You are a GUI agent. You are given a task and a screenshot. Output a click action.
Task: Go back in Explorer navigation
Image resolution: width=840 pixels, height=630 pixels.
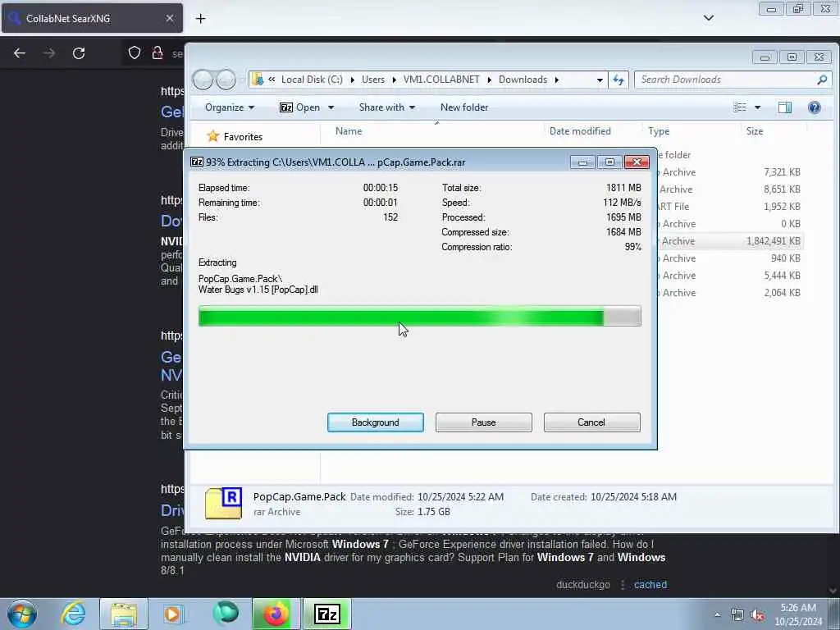click(203, 80)
